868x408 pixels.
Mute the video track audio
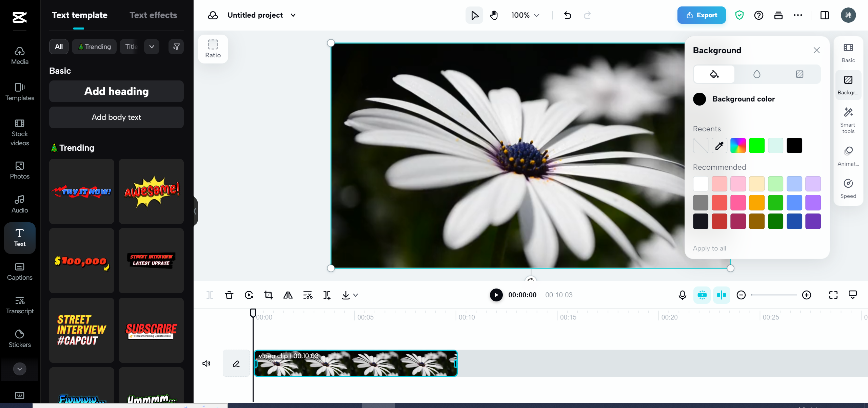206,363
